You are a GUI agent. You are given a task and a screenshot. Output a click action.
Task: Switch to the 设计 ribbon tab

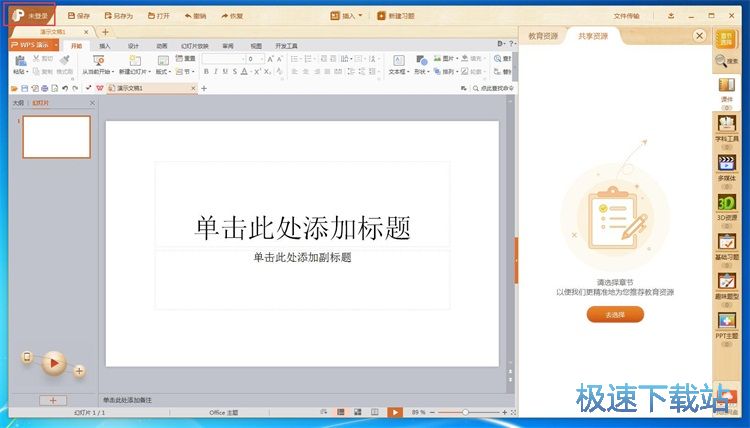133,46
